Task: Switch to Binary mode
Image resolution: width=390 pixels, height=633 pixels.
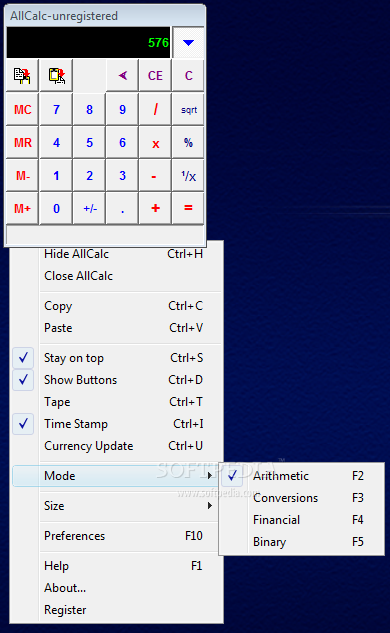Action: 302,542
